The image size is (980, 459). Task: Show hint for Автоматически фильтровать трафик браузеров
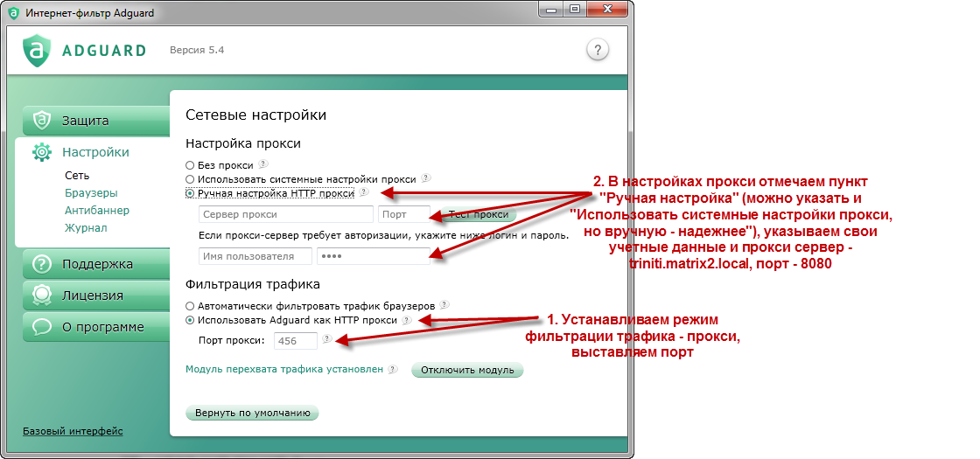pyautogui.click(x=444, y=305)
